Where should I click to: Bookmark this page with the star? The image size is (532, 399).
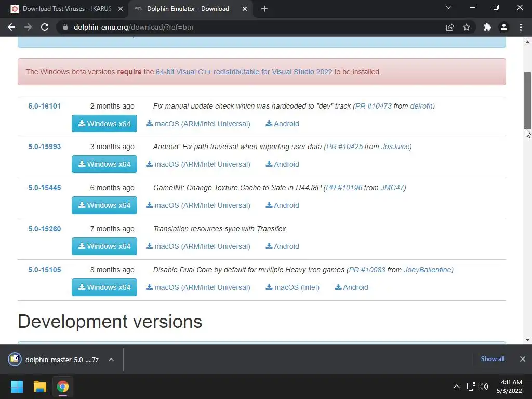(467, 27)
